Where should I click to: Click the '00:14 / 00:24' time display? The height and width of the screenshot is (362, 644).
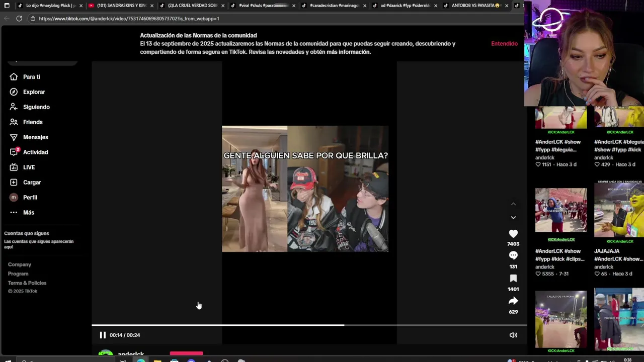click(x=125, y=335)
